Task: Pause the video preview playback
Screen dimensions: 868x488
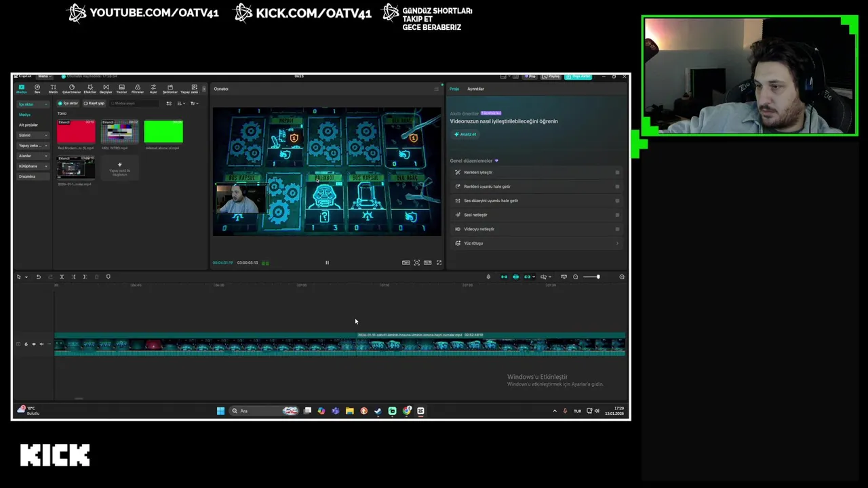Action: (327, 263)
